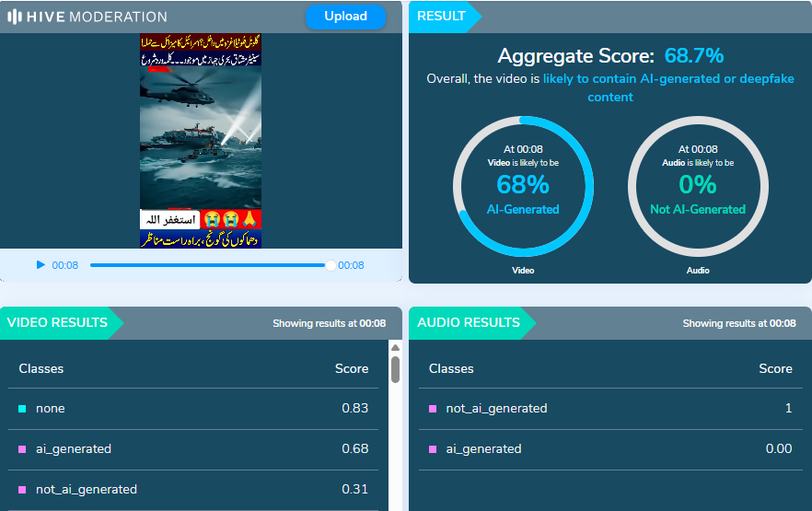Click the 0% Not AI-Generated audio gauge

(698, 185)
